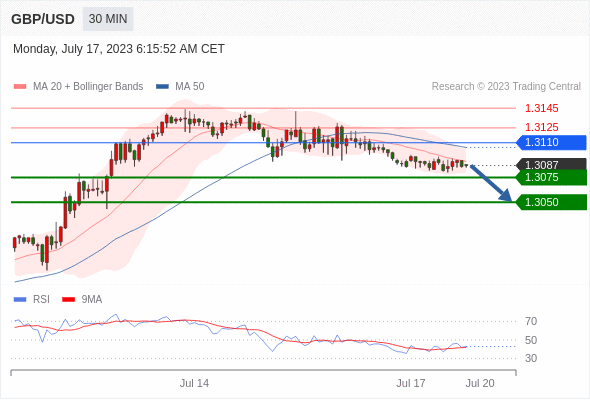Click the 1.3125 resistance level label
Screen dimensions: 590x400
(x=541, y=127)
